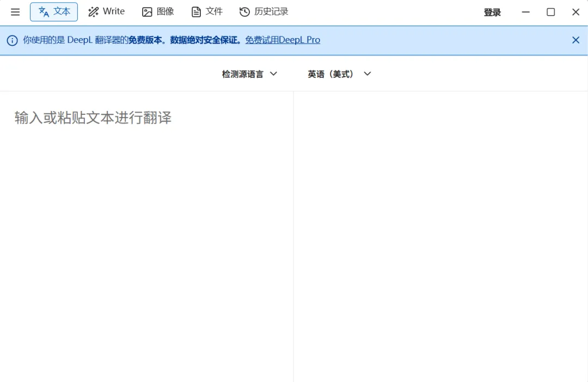Viewport: 588px width, 382px height.
Task: Click the translation output pane
Action: pos(440,236)
